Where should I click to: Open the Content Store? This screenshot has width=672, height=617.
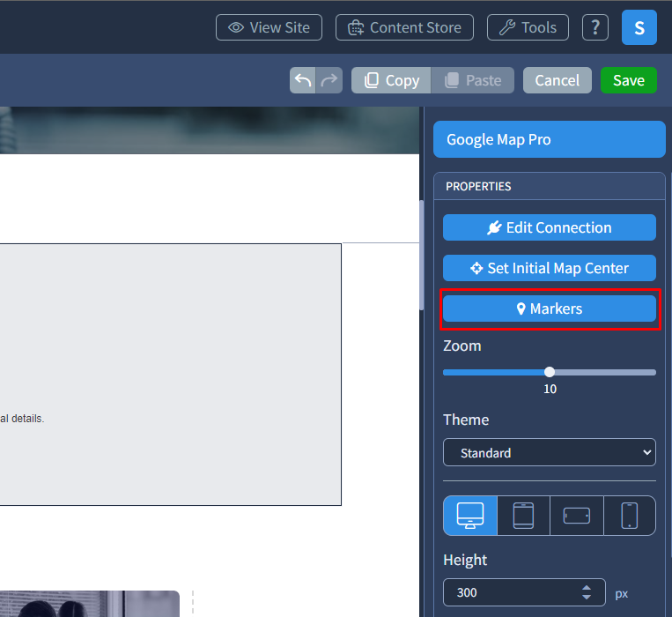(404, 27)
